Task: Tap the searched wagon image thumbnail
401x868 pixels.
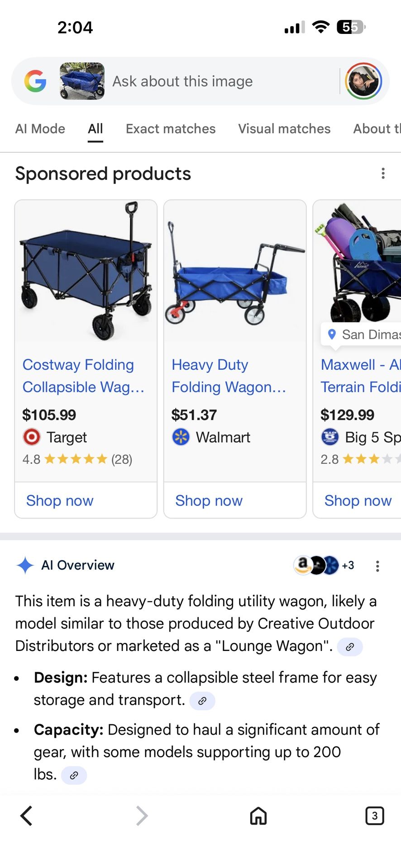Action: click(82, 81)
